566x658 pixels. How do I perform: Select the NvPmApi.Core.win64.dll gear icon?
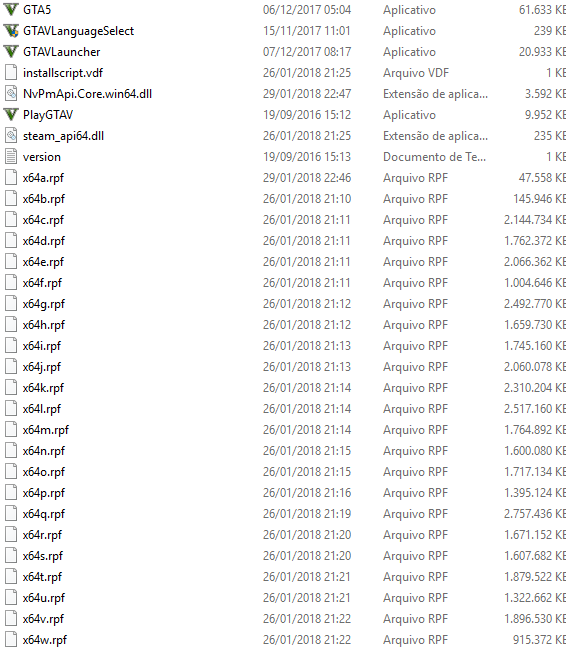[11, 94]
